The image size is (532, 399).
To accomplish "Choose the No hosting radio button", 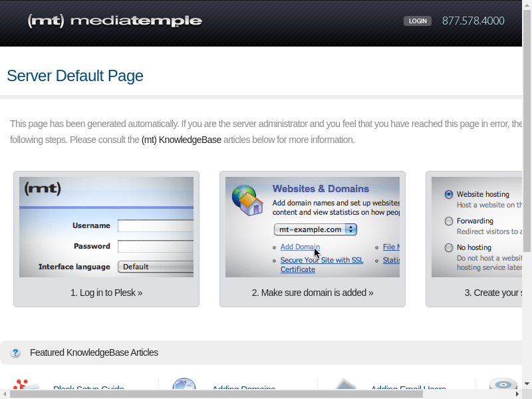I will click(449, 248).
